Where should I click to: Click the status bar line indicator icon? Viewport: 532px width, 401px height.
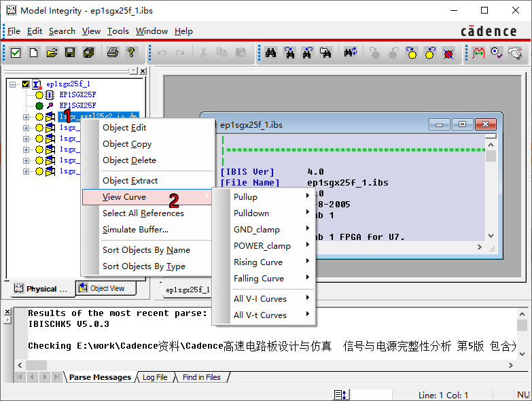tap(340, 395)
